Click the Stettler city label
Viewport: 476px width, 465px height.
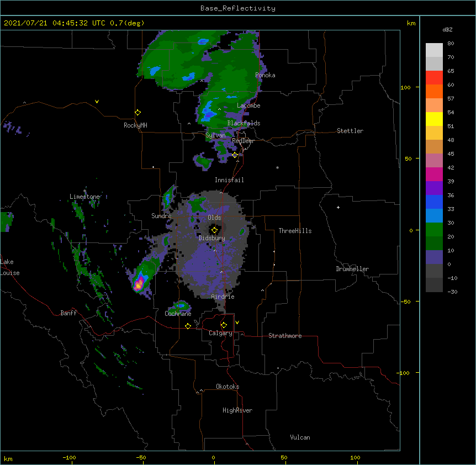(x=350, y=131)
